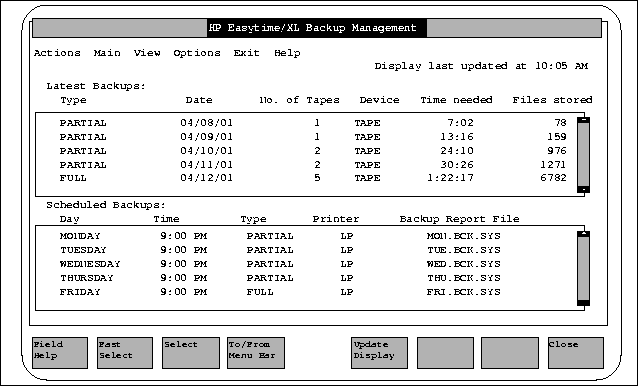This screenshot has width=638, height=386.
Task: Click the Device column header
Action: [379, 100]
